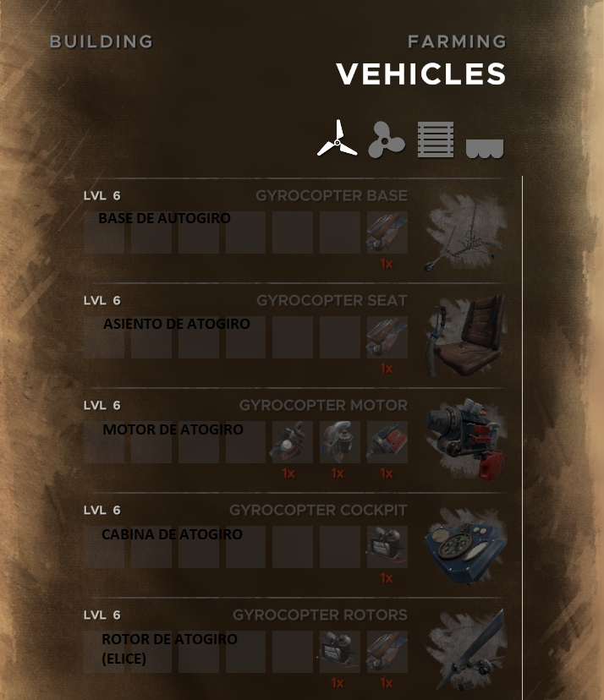The height and width of the screenshot is (700, 604).
Task: Select the Gyrocopter Cockpit dashboard thumbnail
Action: point(465,545)
